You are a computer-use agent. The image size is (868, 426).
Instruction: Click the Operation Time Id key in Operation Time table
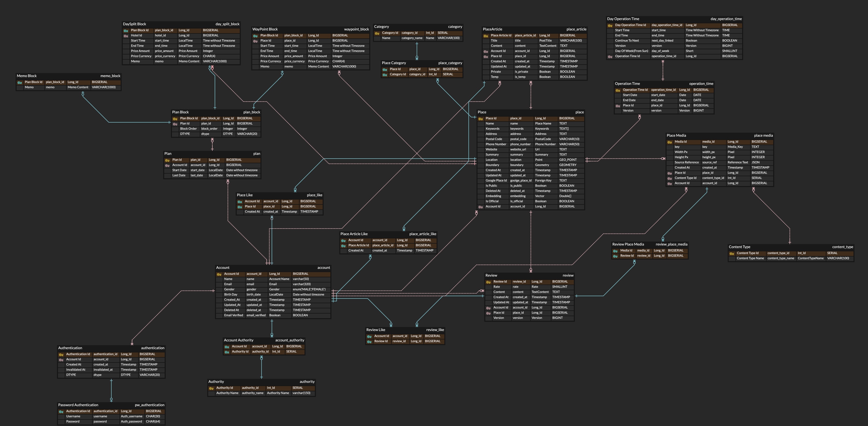point(618,90)
